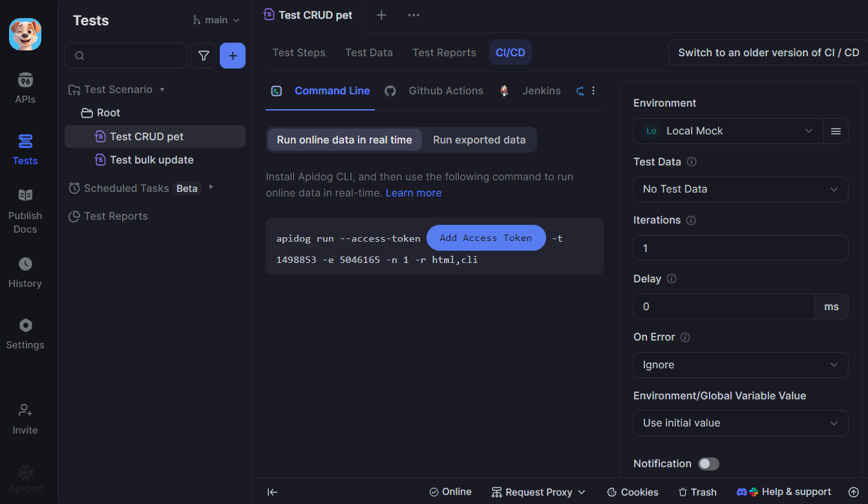Switch to the 'Run exported data' option
Viewport: 868px width, 504px height.
point(479,140)
